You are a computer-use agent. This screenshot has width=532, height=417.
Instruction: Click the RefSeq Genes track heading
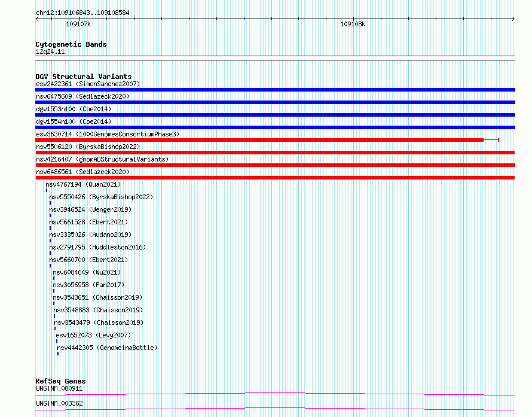[x=60, y=381]
